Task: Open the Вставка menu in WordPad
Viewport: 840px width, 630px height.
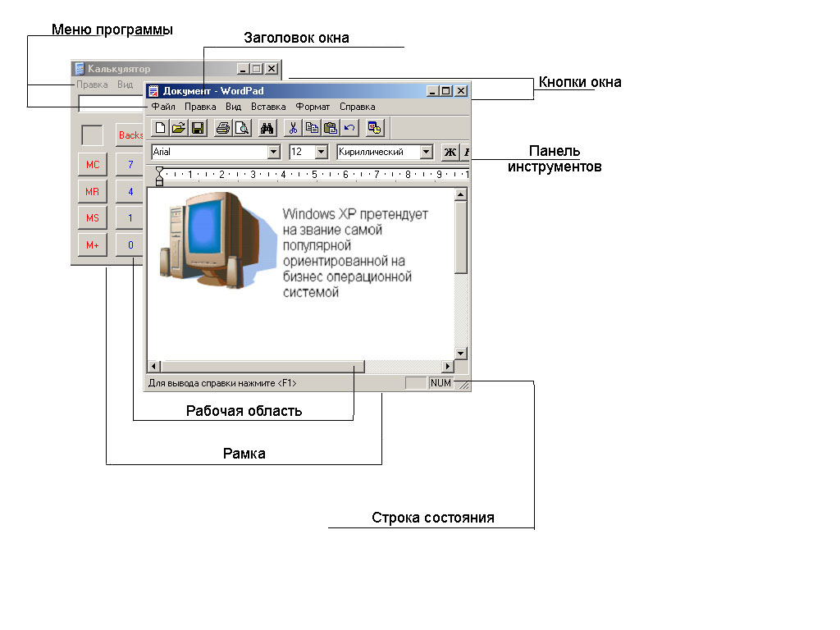Action: tap(268, 107)
